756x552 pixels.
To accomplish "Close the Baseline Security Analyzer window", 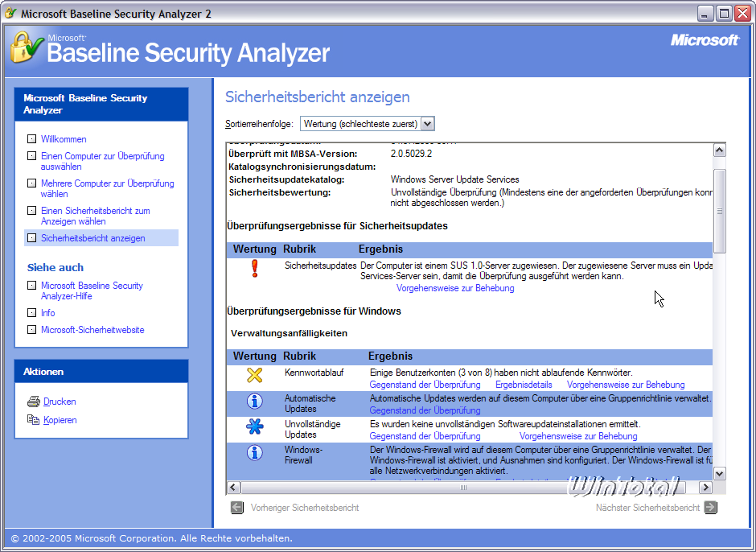I will tap(742, 14).
